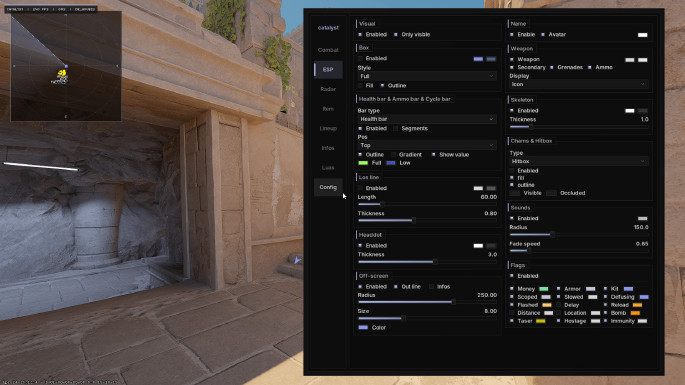Go to the Lineup tab
The height and width of the screenshot is (385, 685).
328,128
